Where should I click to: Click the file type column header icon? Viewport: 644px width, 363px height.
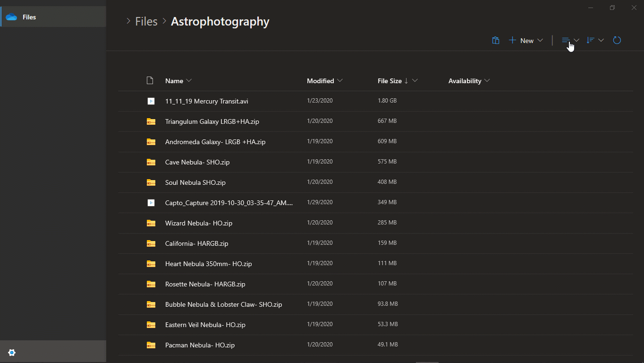[x=150, y=81]
